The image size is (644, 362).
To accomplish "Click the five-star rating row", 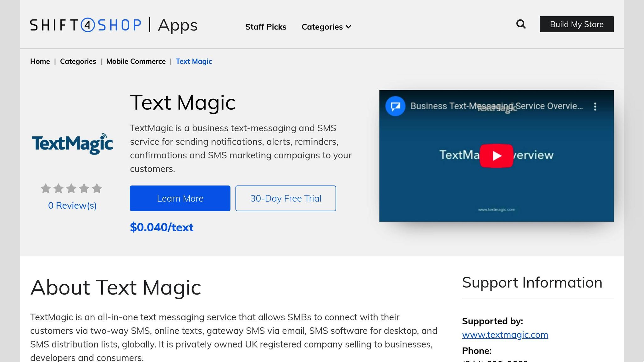I will 71,188.
